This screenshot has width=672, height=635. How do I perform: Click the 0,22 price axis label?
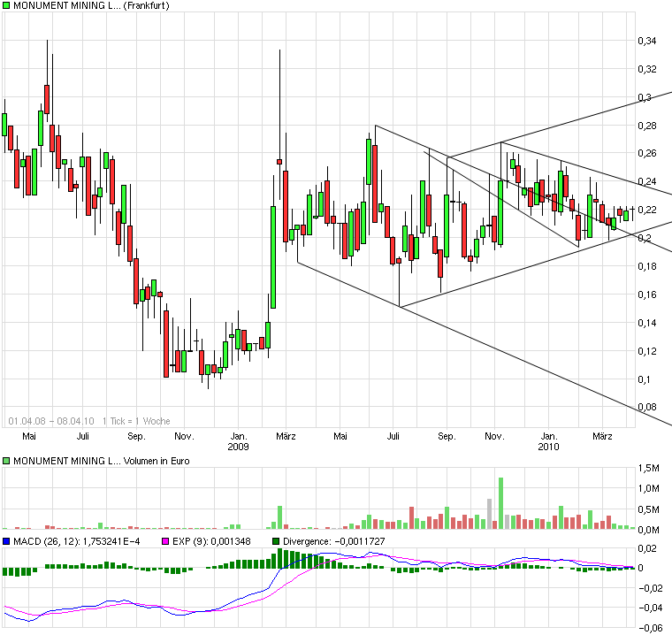point(647,210)
